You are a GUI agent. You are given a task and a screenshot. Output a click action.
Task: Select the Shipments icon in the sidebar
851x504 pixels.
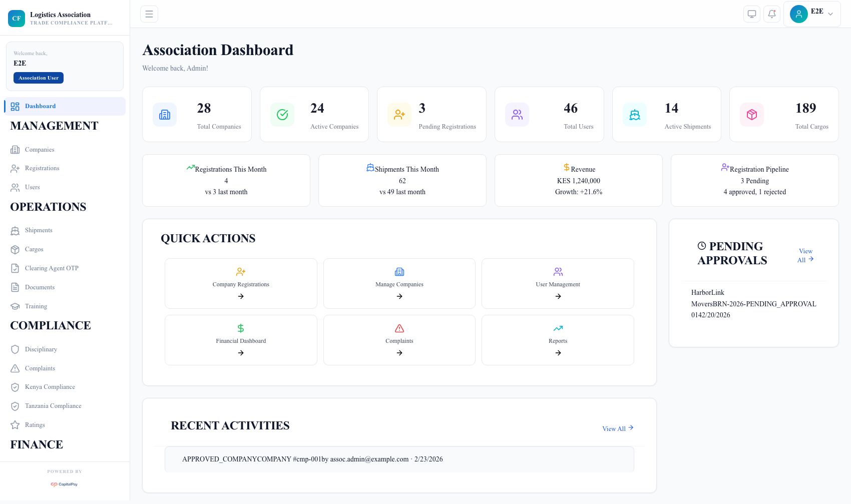point(16,230)
